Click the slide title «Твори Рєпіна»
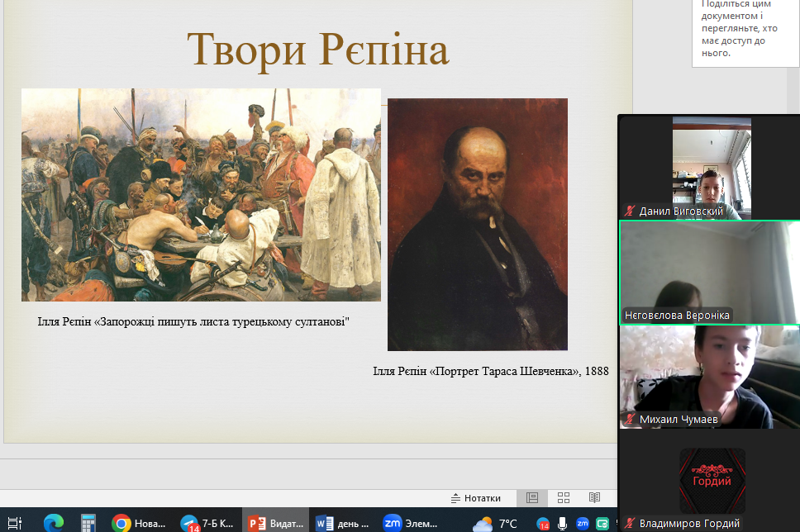The width and height of the screenshot is (800, 532). click(318, 50)
